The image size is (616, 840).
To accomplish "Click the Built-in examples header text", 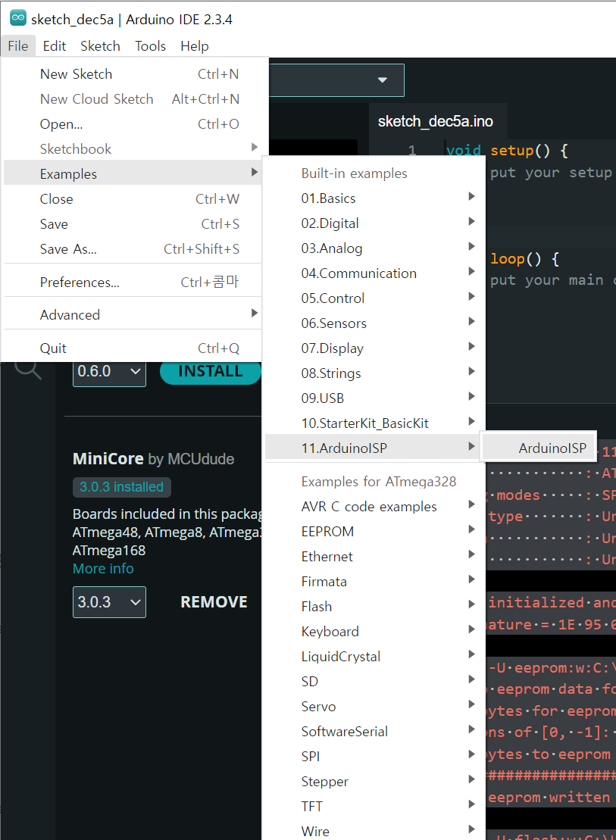I will point(355,173).
